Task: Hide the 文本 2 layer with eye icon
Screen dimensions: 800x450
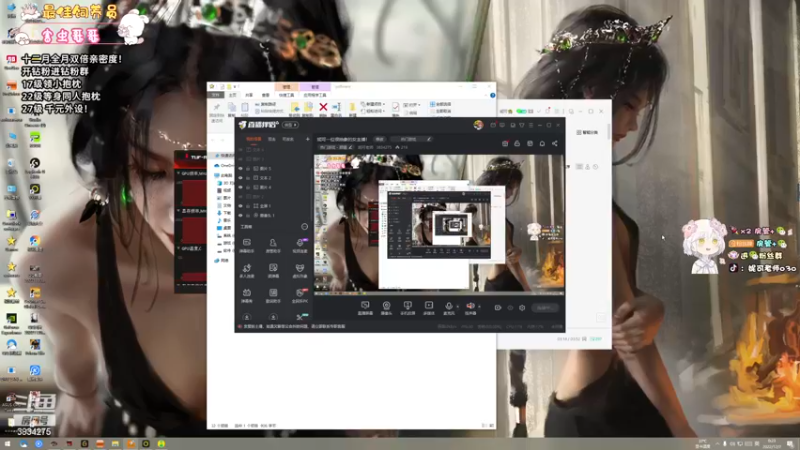Action: coord(240,178)
